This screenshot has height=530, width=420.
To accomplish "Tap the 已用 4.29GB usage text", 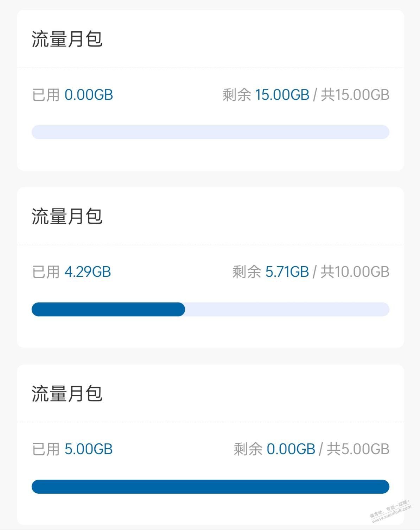I will click(71, 272).
